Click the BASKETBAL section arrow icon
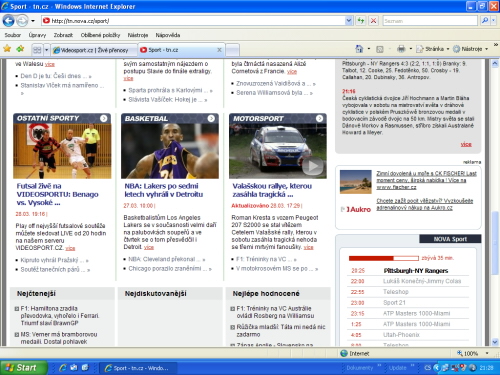The height and width of the screenshot is (375, 500). click(x=211, y=118)
